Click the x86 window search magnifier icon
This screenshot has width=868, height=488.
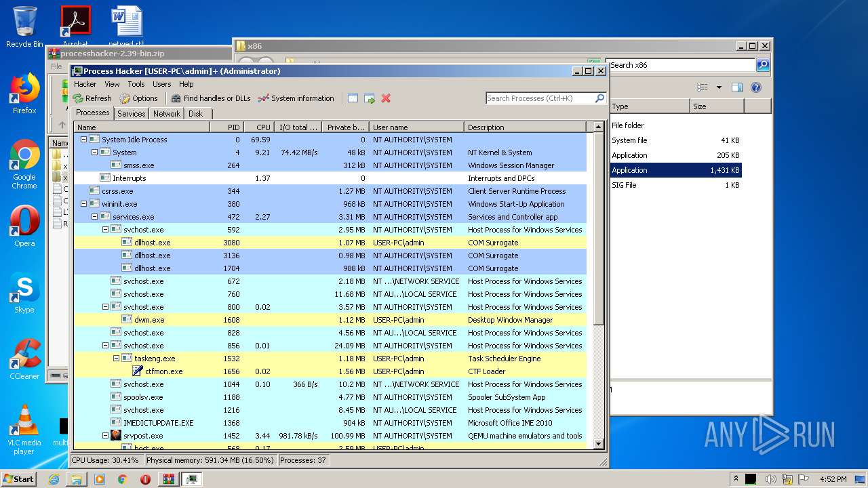(x=763, y=65)
